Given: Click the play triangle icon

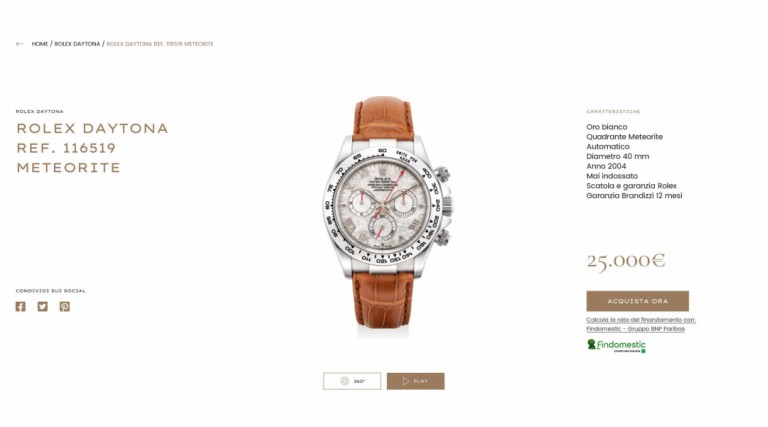Looking at the screenshot, I should 406,381.
